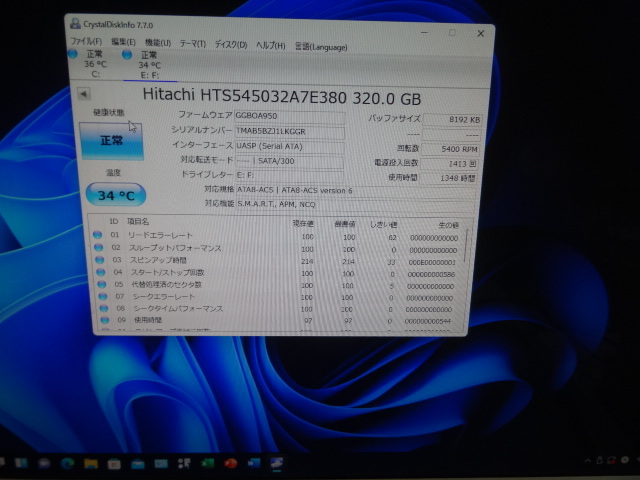This screenshot has height=480, width=640.
Task: Click the features field S.M.A.R.T., APM, NCQ
Action: coord(355,204)
